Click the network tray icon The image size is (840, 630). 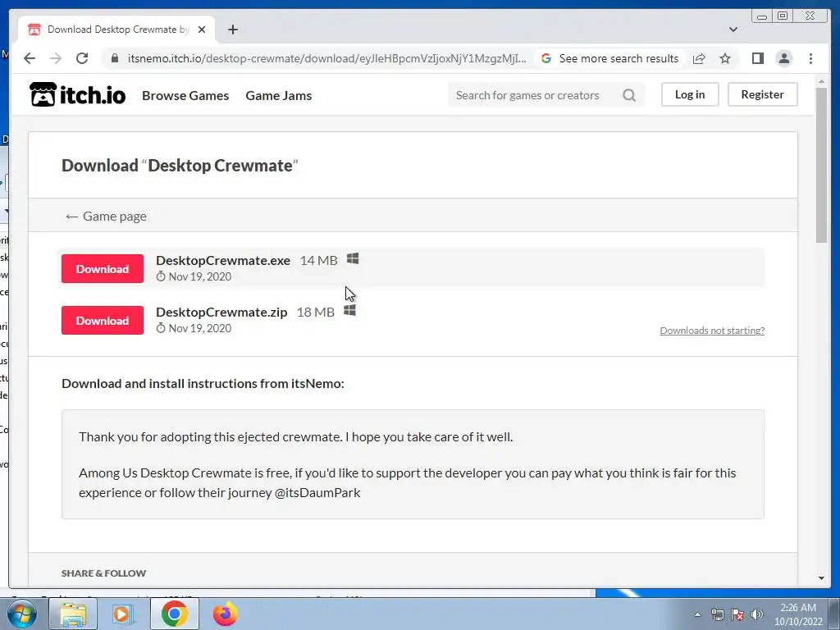[x=717, y=614]
